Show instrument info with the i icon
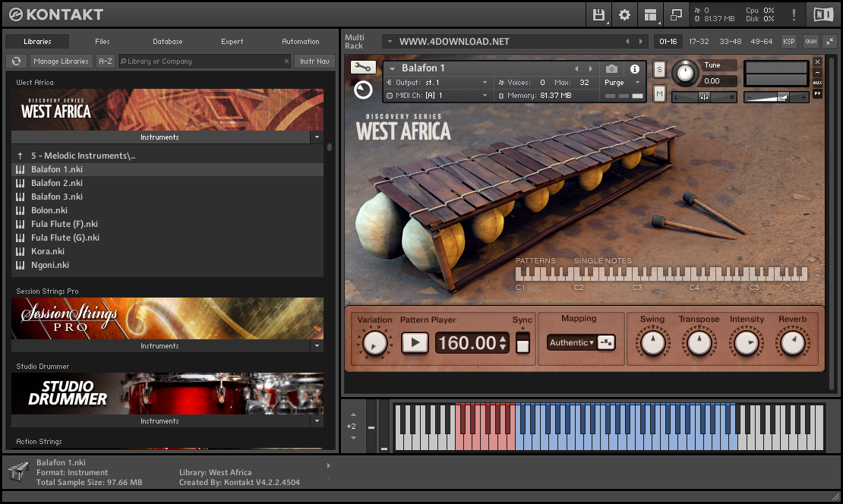The height and width of the screenshot is (504, 843). coord(635,69)
